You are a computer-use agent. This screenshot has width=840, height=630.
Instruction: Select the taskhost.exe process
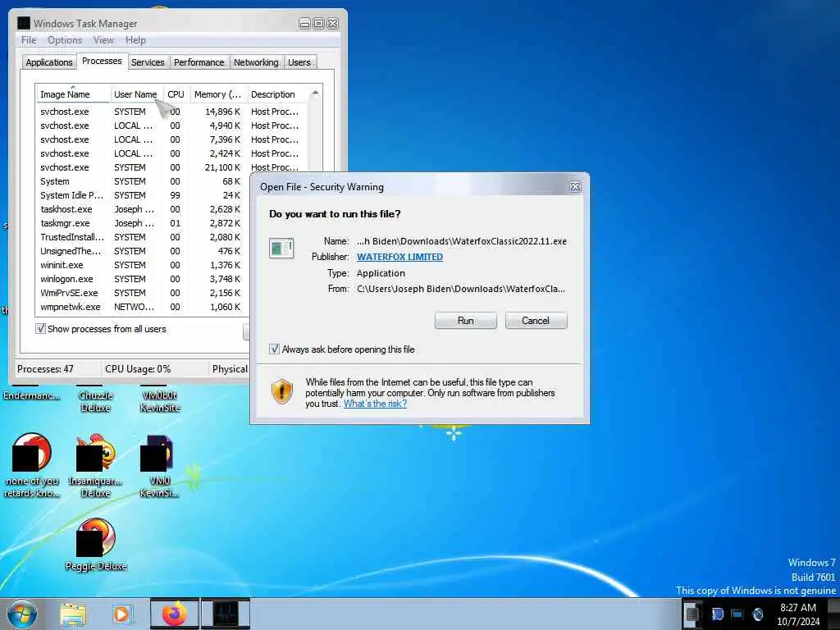pos(144,209)
